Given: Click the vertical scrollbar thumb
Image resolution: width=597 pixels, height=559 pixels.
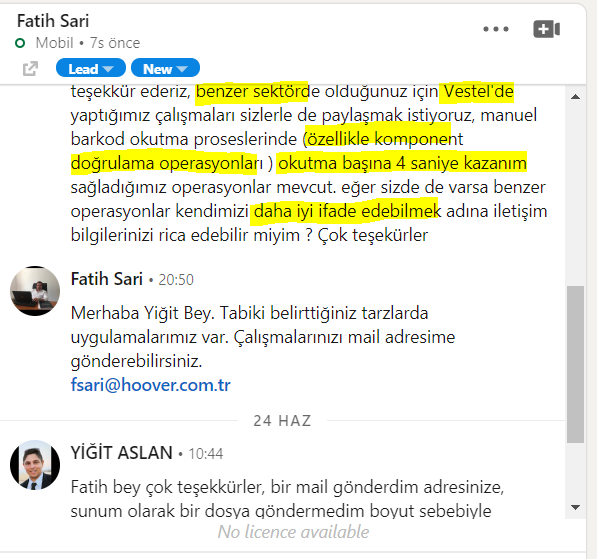Looking at the screenshot, I should click(x=575, y=364).
